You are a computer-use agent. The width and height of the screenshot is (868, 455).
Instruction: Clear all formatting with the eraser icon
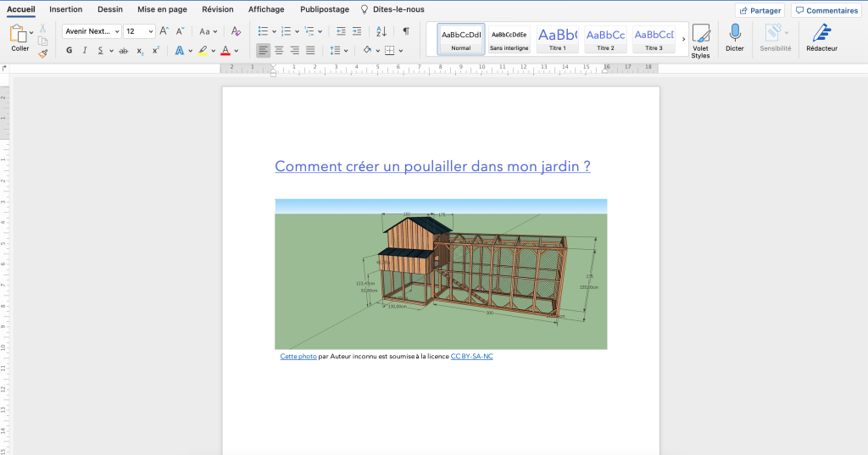236,31
